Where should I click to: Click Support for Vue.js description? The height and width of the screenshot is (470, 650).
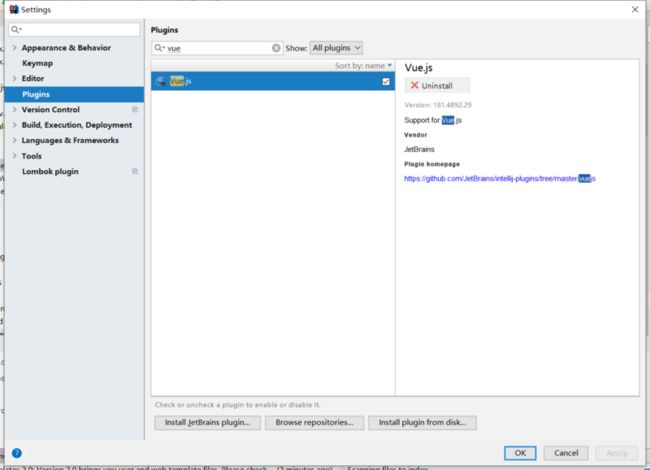click(433, 120)
